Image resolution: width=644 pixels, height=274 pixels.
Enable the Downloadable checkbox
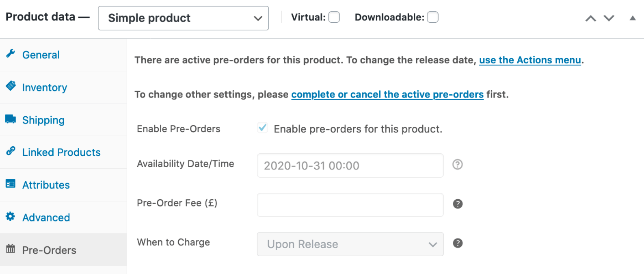(433, 17)
